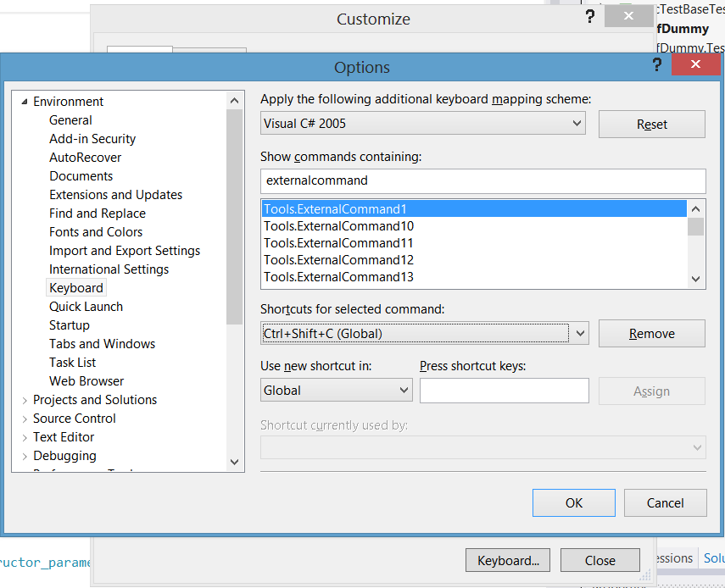Select Tools.ExternalCommand12 in the list
This screenshot has height=588, width=725.
[474, 260]
